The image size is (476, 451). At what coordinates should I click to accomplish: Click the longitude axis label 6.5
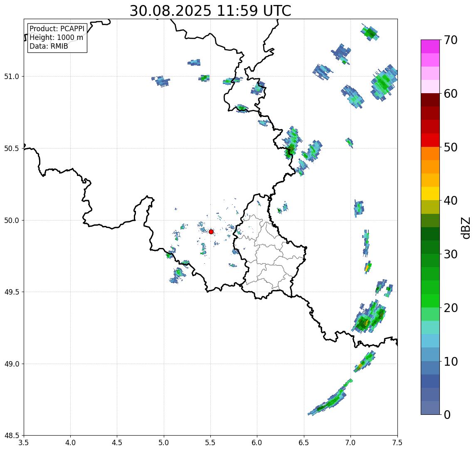(304, 442)
